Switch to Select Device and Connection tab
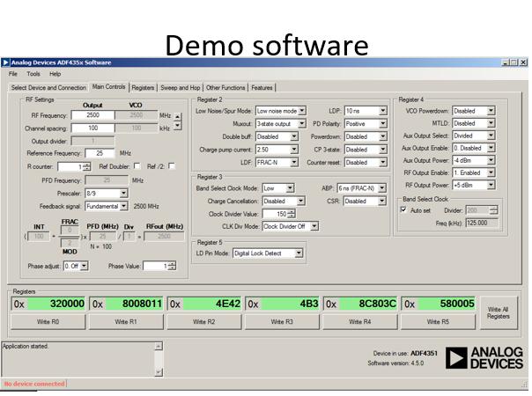The height and width of the screenshot is (396, 532). 48,87
